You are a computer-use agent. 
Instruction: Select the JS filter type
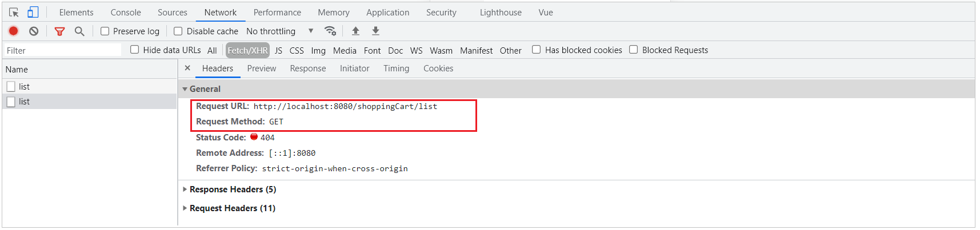pos(278,50)
